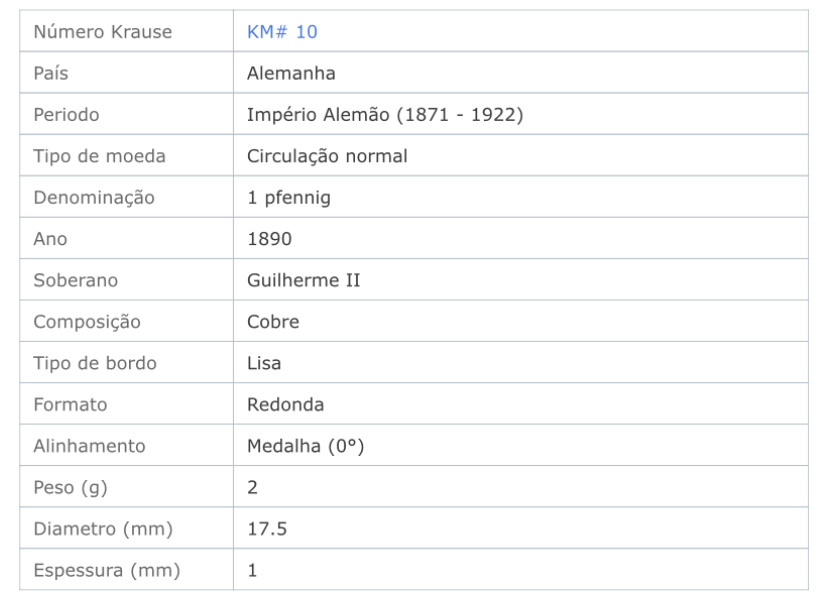The height and width of the screenshot is (603, 828).
Task: Select the Circulação normal value
Action: (x=327, y=156)
